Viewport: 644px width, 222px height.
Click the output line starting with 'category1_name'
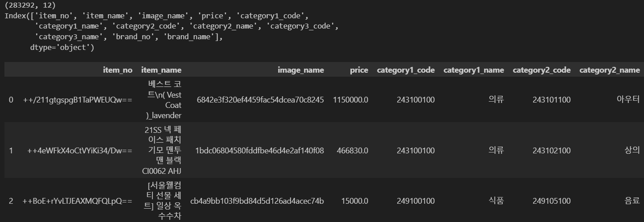187,26
